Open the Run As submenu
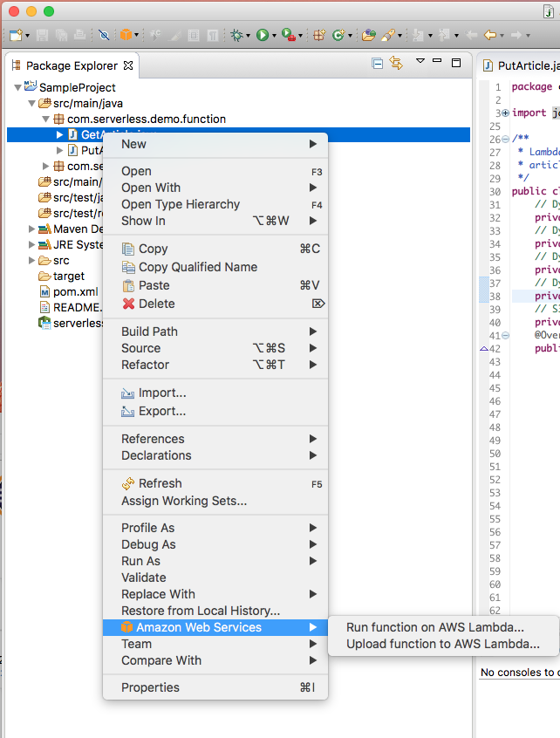 pyautogui.click(x=215, y=561)
